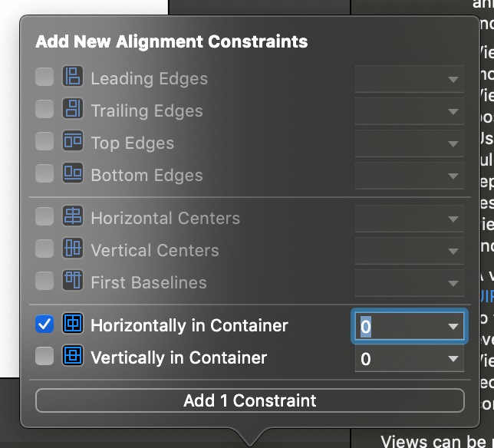
Task: Click the Add 1 Constraint button
Action: [249, 400]
